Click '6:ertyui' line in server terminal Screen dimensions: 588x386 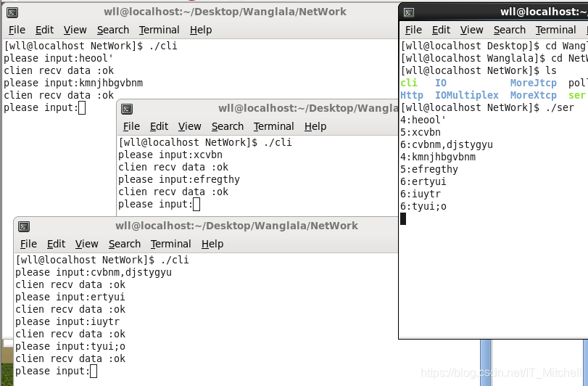(x=423, y=182)
